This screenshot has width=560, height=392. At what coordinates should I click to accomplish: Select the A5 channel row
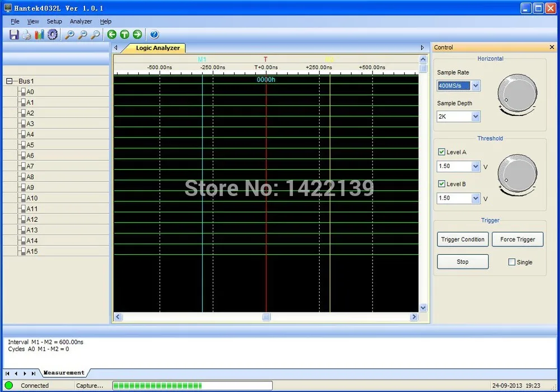coord(56,145)
